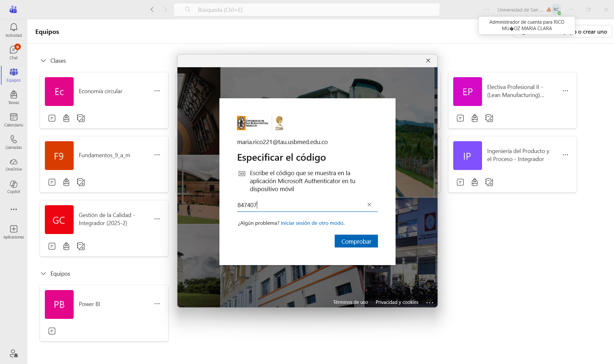Open the Actividad notifications icon
This screenshot has width=614, height=364.
(x=13, y=30)
